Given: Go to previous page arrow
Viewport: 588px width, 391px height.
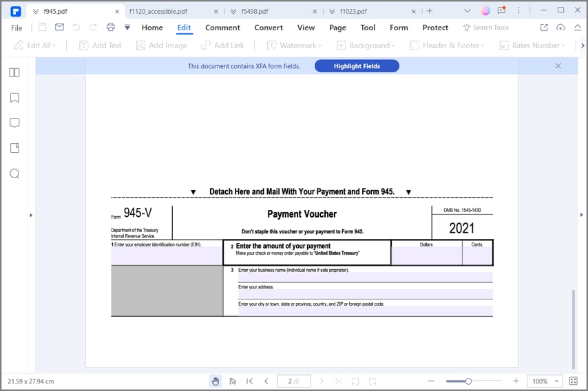Looking at the screenshot, I should coord(266,381).
